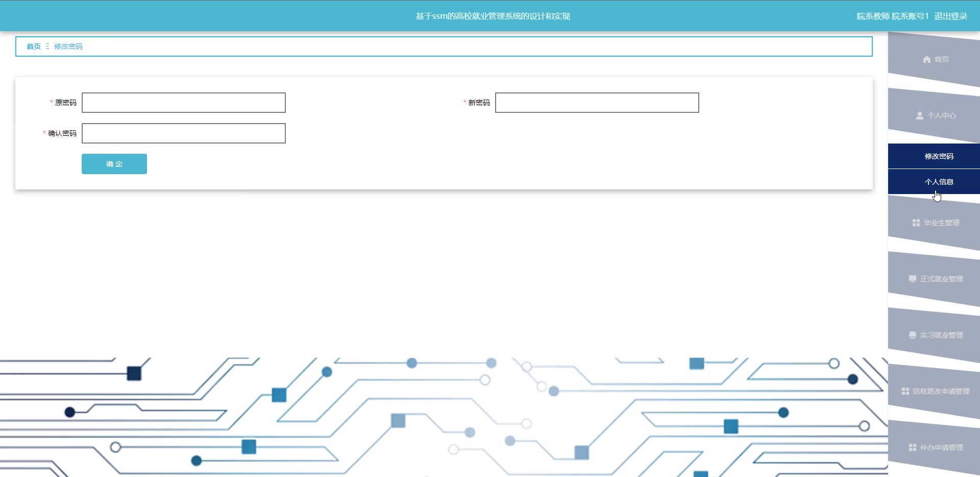The width and height of the screenshot is (980, 477).
Task: Click the system title in the header
Action: [493, 16]
